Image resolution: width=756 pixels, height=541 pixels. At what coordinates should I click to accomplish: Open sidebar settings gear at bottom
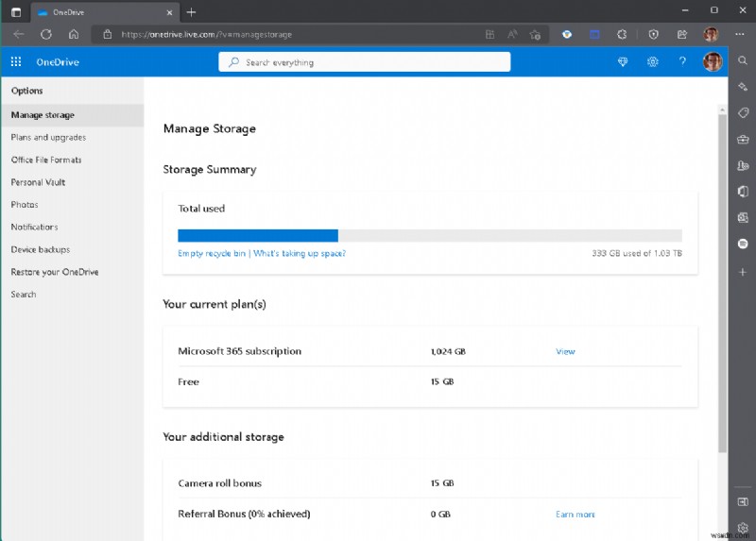(743, 528)
